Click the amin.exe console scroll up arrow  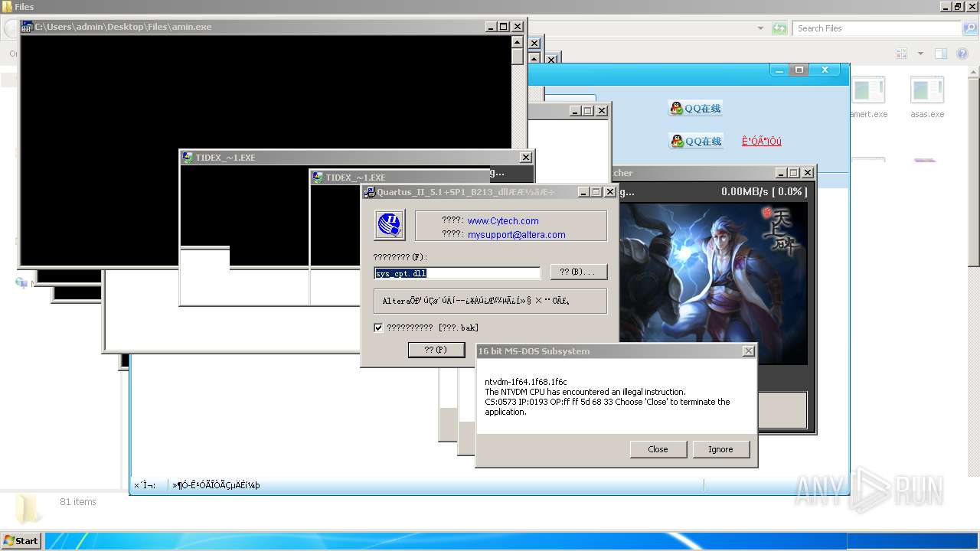pyautogui.click(x=518, y=42)
